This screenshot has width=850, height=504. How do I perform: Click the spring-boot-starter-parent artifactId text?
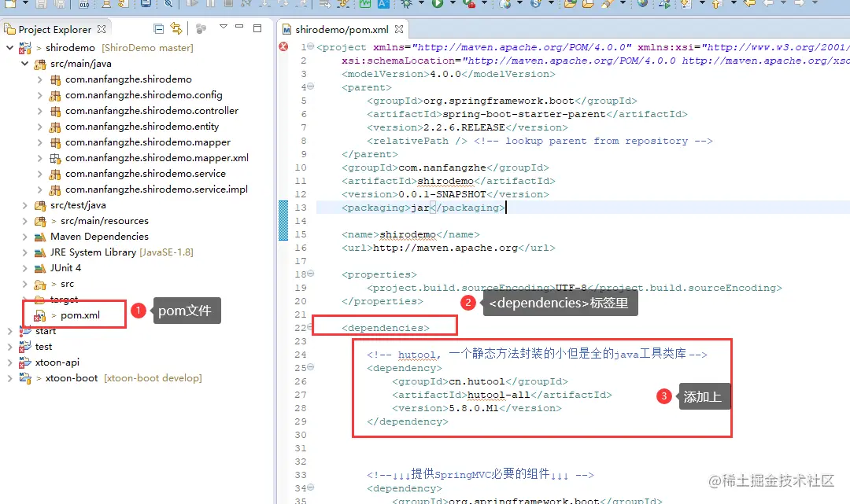point(524,114)
